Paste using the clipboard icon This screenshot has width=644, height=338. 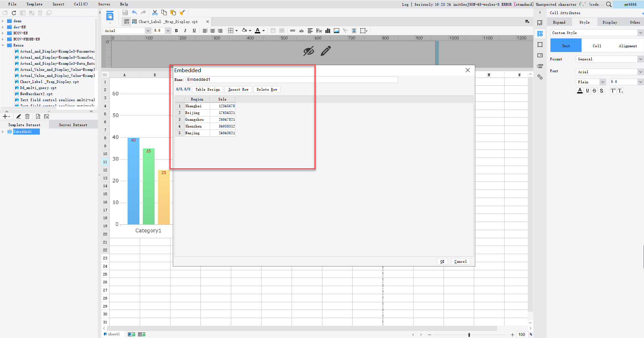(x=173, y=12)
